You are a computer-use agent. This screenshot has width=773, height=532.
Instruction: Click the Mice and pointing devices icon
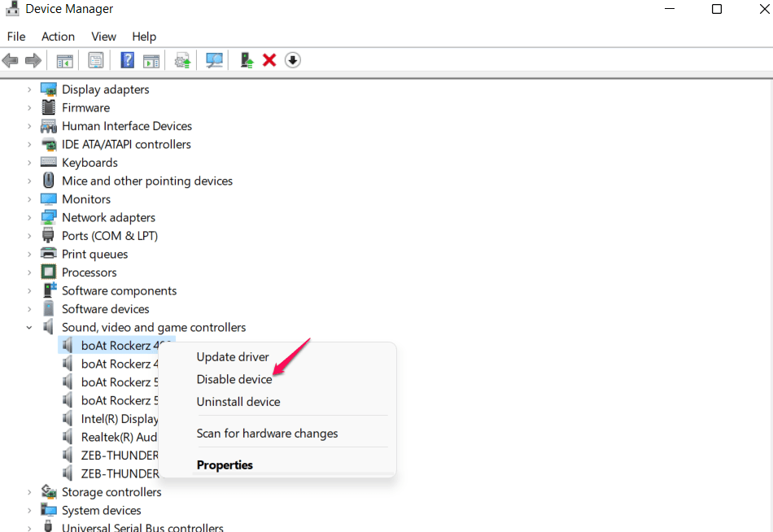48,180
